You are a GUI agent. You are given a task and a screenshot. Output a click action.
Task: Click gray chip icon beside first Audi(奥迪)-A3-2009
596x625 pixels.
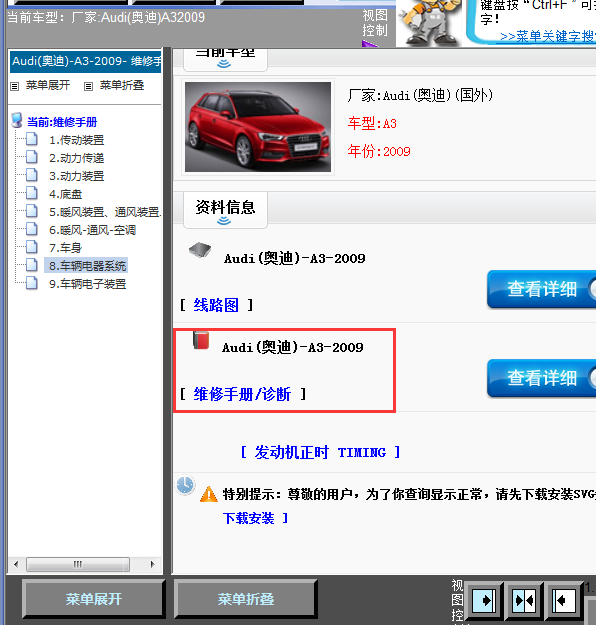click(200, 250)
